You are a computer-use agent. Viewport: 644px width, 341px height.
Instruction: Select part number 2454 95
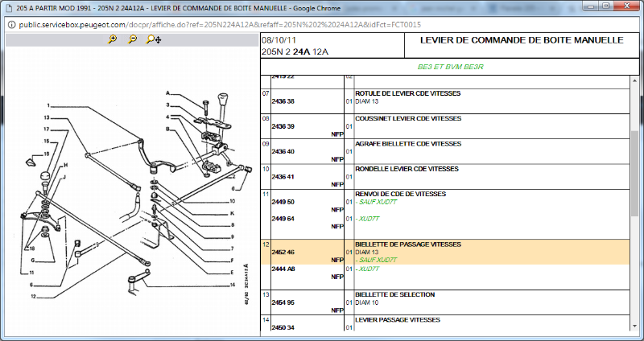click(x=283, y=303)
